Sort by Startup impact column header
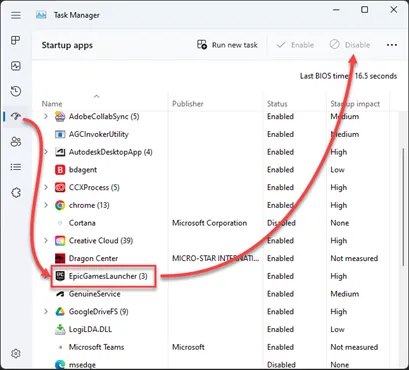The width and height of the screenshot is (409, 370). (355, 104)
